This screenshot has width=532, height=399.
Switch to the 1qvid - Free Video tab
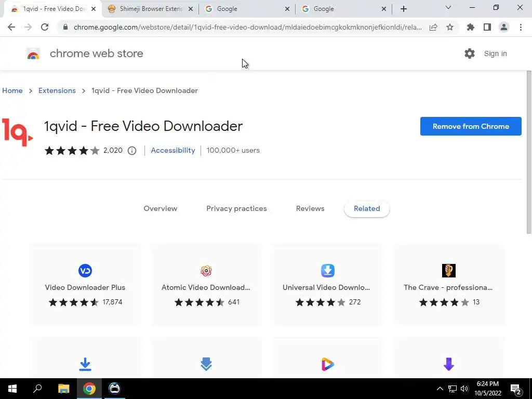tap(52, 9)
